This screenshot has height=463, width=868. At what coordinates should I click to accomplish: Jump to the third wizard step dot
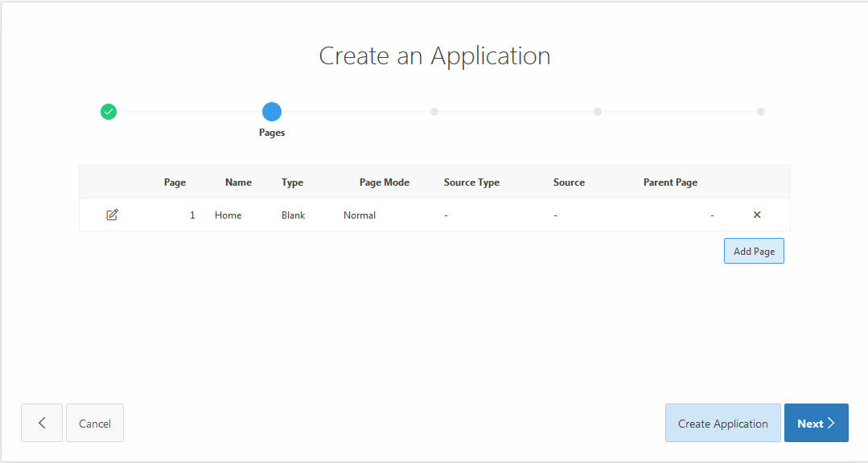click(x=434, y=112)
